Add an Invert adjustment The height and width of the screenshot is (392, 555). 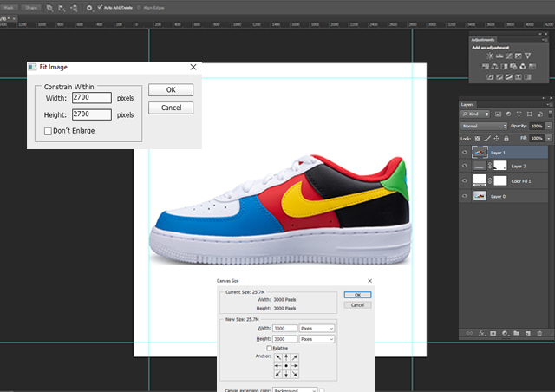(490, 77)
